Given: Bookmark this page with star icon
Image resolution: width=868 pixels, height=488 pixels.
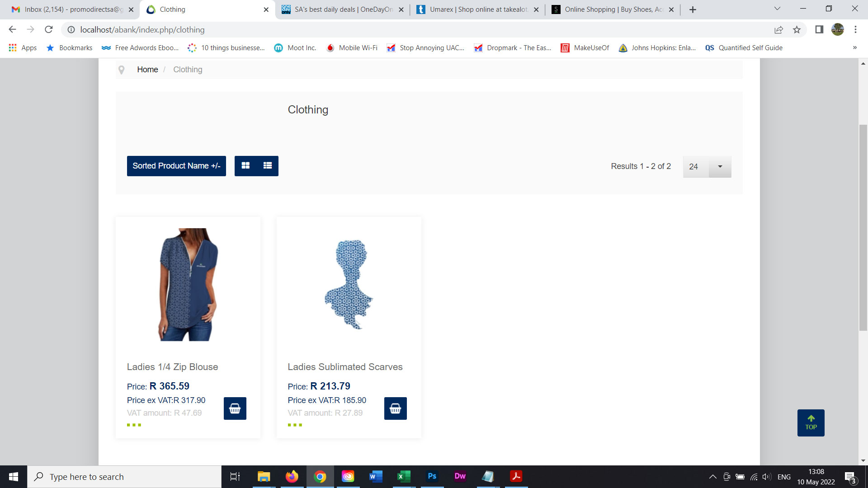Looking at the screenshot, I should [797, 30].
